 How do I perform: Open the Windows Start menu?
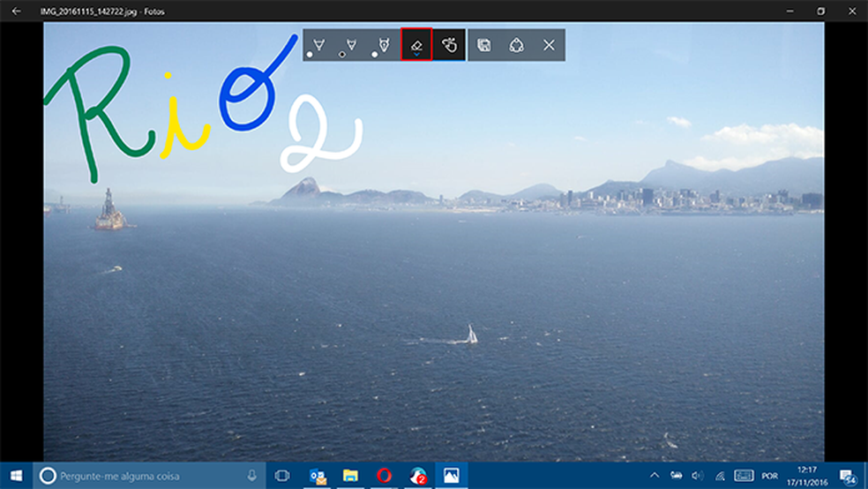pos(16,476)
